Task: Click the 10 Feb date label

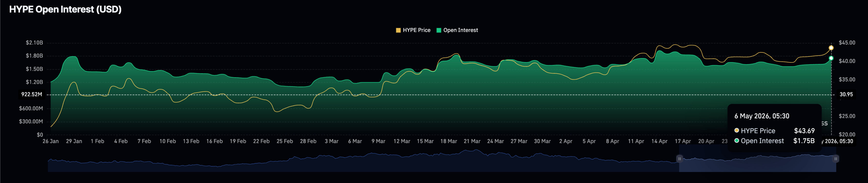Action: (168, 141)
